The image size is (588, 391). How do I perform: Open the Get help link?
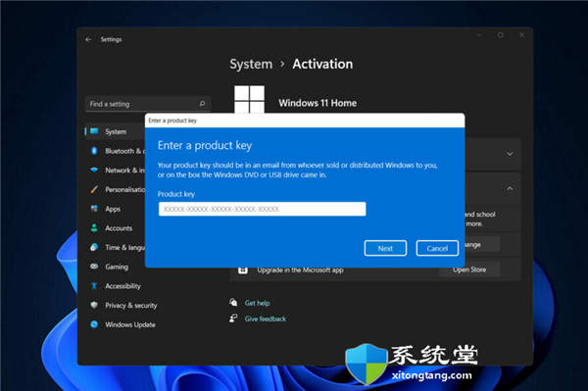click(x=257, y=303)
